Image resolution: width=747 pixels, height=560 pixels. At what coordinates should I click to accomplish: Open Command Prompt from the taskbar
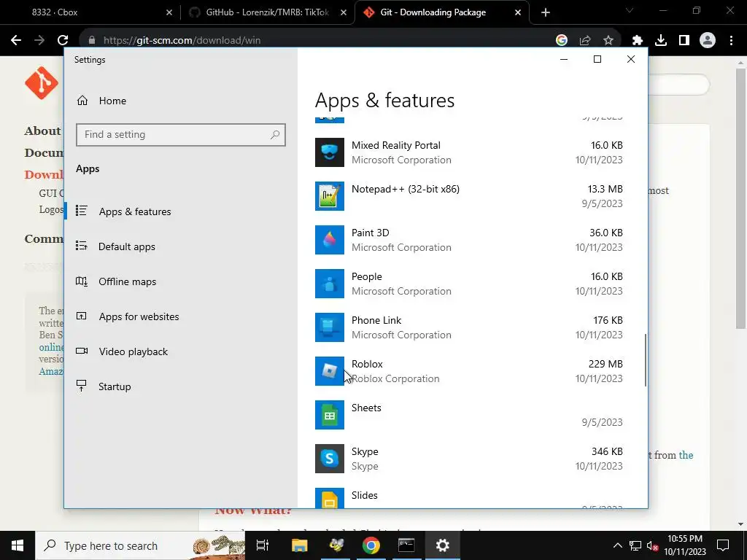tap(406, 545)
